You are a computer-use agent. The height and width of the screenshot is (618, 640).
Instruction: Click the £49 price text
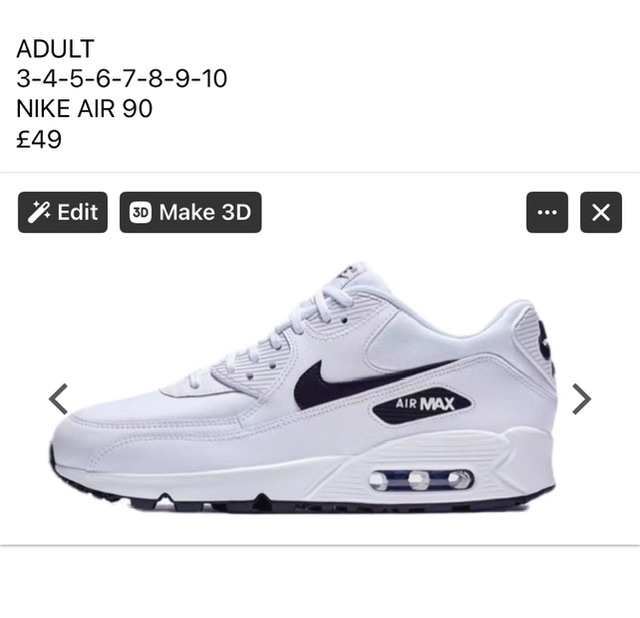pos(39,139)
